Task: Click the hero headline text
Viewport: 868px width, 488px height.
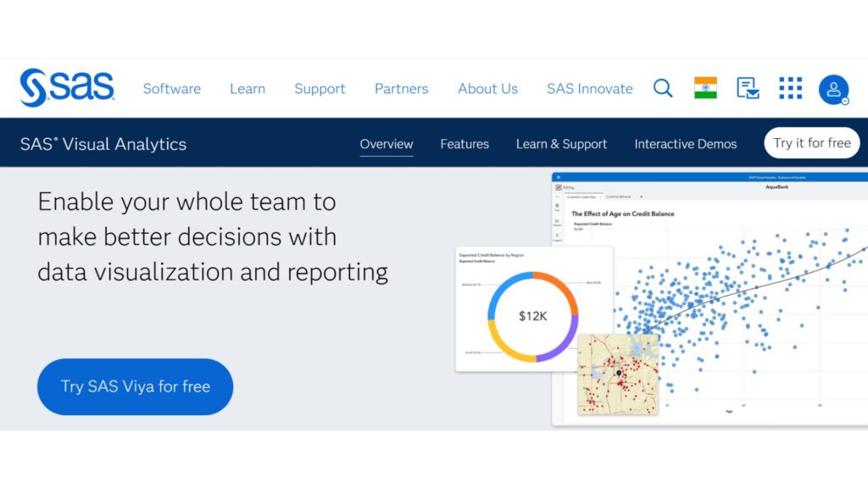Action: (213, 237)
